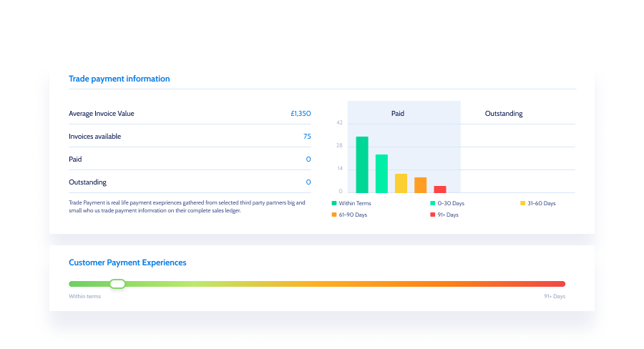Click the 91+ Days red legend swatch

(432, 215)
